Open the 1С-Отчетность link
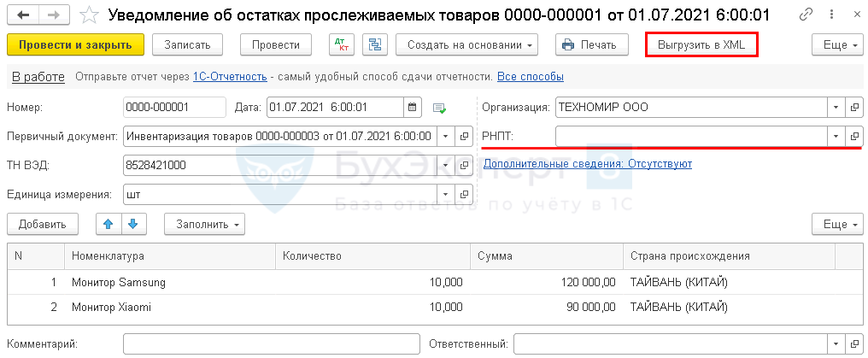The height and width of the screenshot is (358, 868). click(230, 77)
